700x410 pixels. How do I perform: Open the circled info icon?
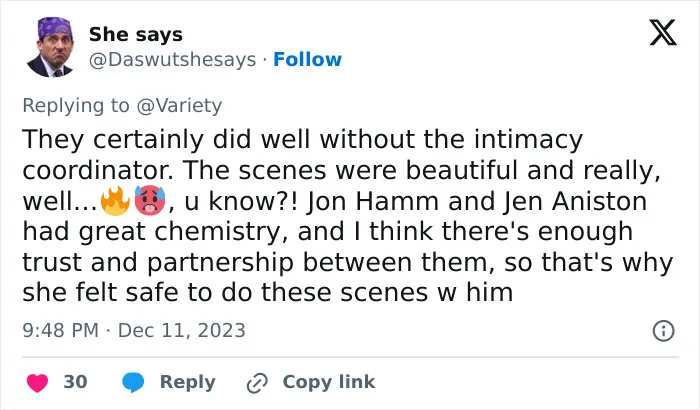point(663,331)
